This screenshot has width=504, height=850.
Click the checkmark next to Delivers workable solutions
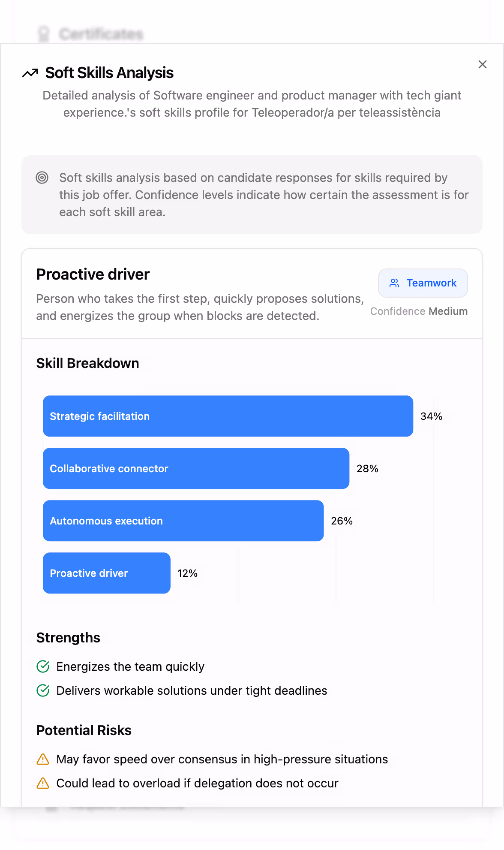click(42, 690)
